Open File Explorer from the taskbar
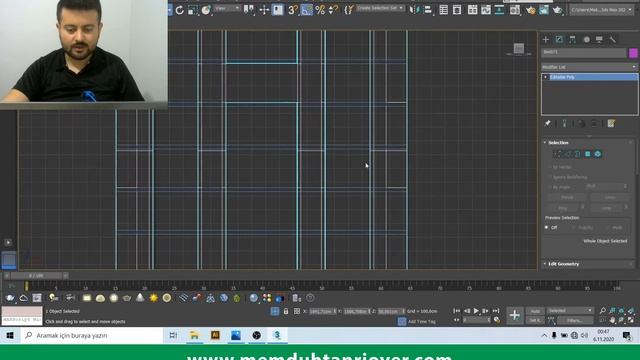This screenshot has height=360, width=640. point(194,336)
